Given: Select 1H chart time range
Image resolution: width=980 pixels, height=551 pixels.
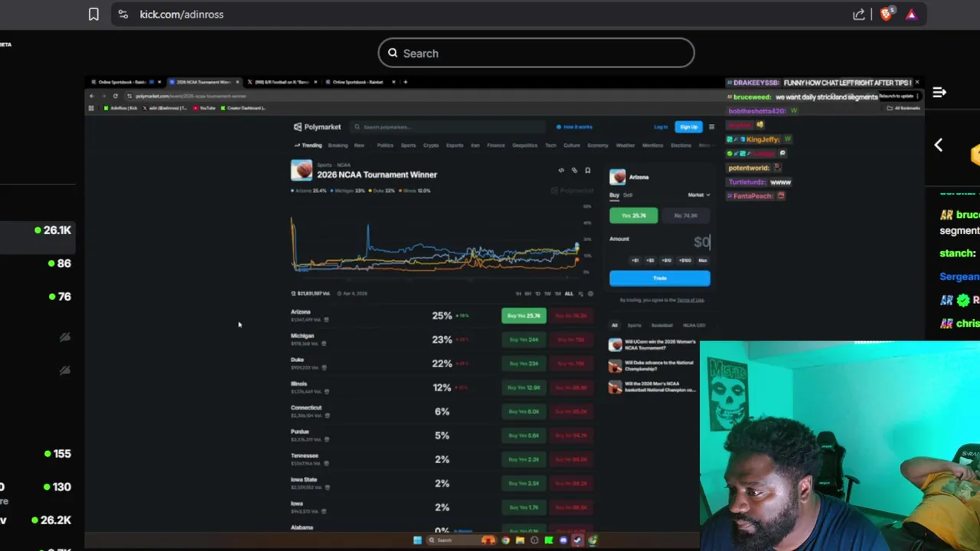Looking at the screenshot, I should [x=518, y=294].
